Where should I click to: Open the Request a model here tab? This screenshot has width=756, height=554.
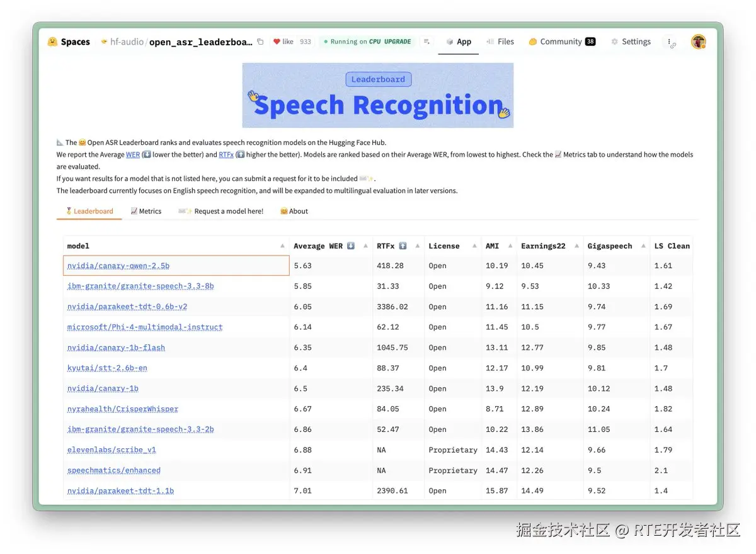pos(220,211)
